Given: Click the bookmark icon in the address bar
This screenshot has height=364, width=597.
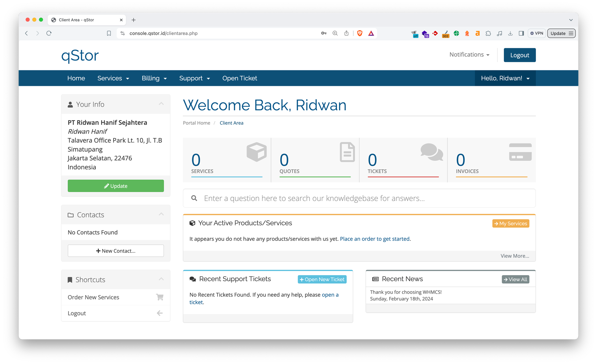Looking at the screenshot, I should [x=109, y=33].
